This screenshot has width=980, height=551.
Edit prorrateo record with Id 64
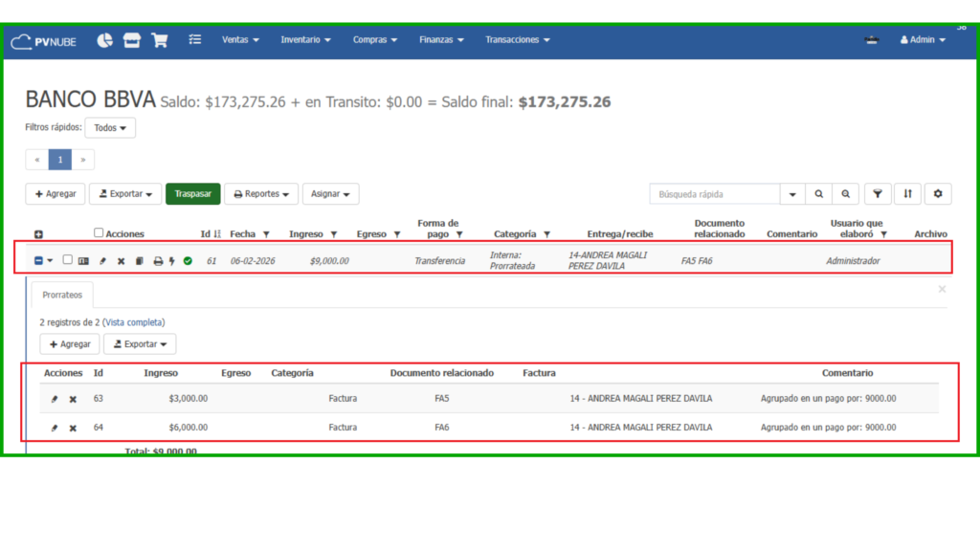pos(55,428)
